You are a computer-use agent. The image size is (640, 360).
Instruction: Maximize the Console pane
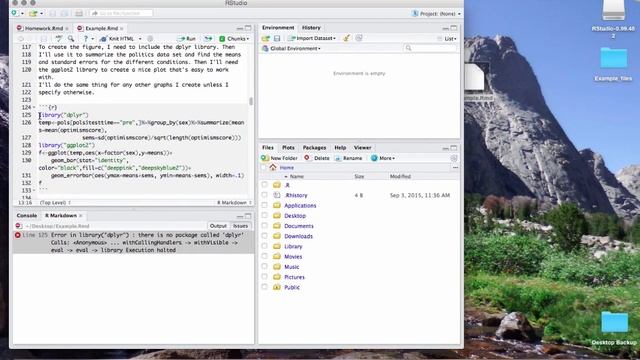[x=248, y=216]
